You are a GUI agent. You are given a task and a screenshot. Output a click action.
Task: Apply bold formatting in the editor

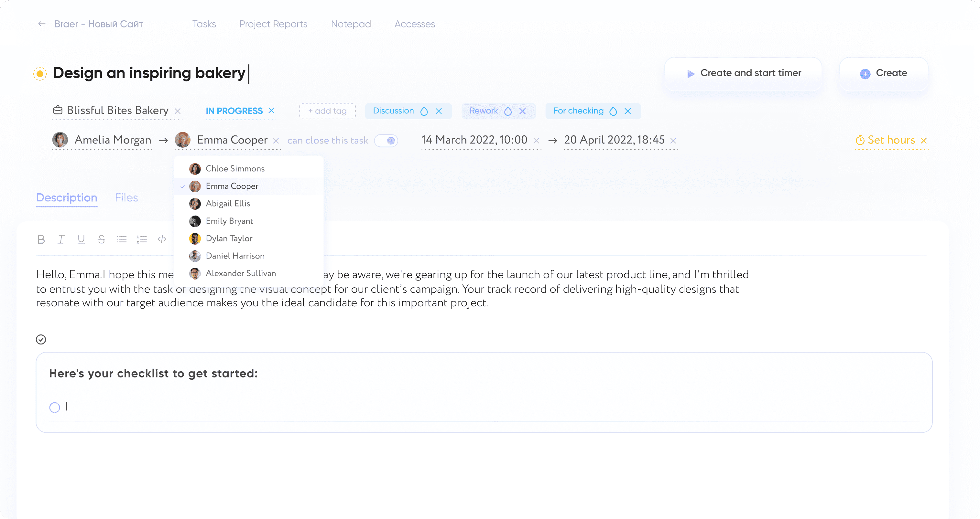click(x=41, y=239)
